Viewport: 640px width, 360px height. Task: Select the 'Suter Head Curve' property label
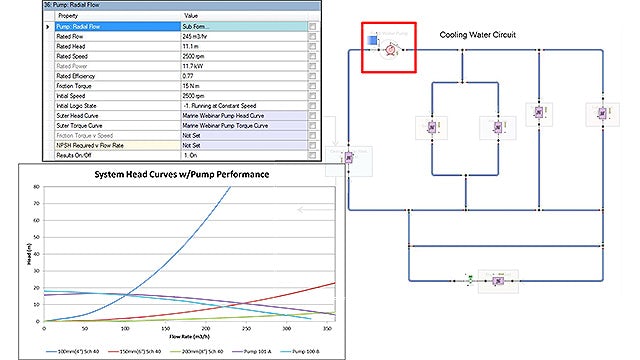[x=77, y=116]
